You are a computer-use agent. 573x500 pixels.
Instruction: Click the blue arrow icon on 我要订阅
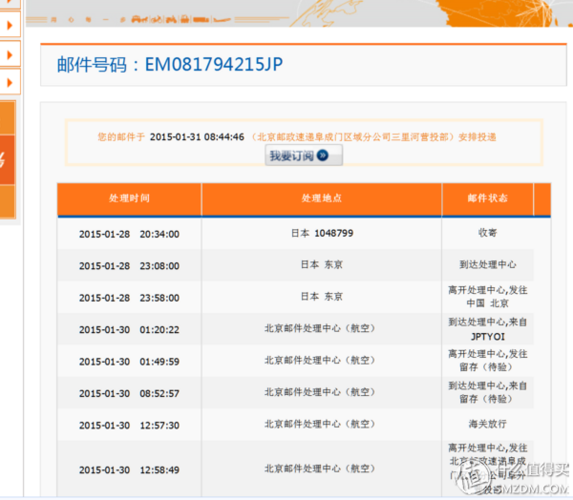click(323, 155)
